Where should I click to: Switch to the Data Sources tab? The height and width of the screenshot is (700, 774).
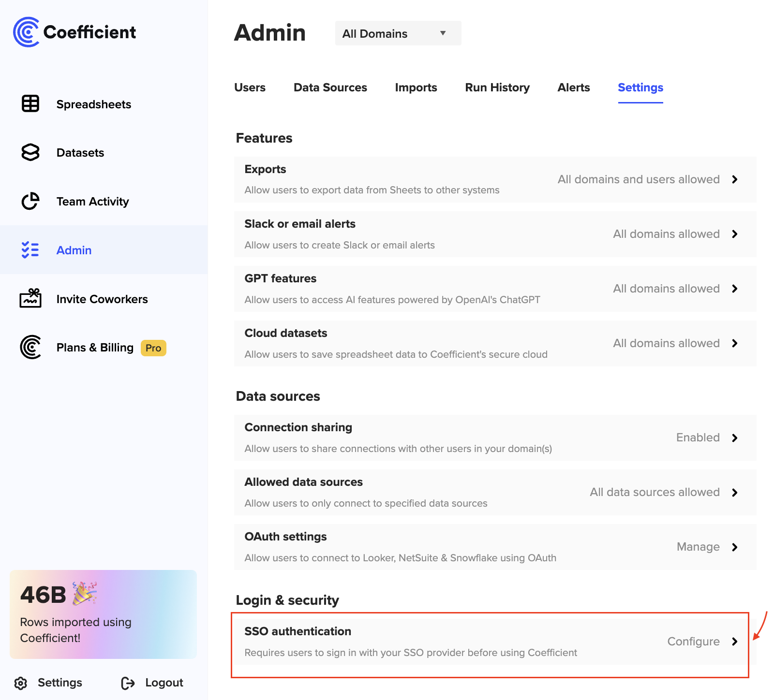click(330, 87)
